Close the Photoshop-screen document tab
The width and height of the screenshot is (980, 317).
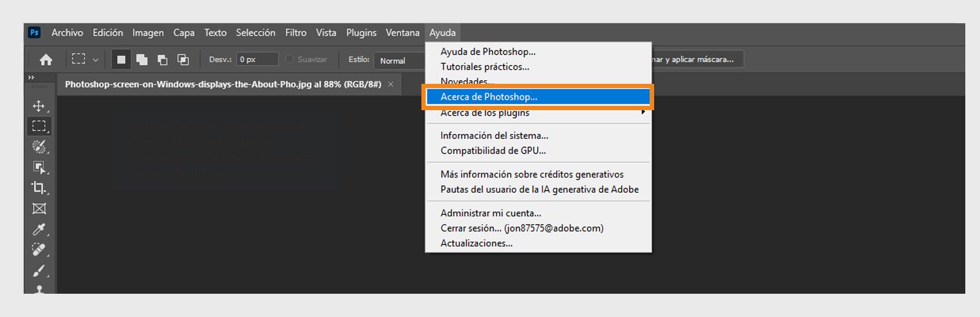click(x=391, y=84)
